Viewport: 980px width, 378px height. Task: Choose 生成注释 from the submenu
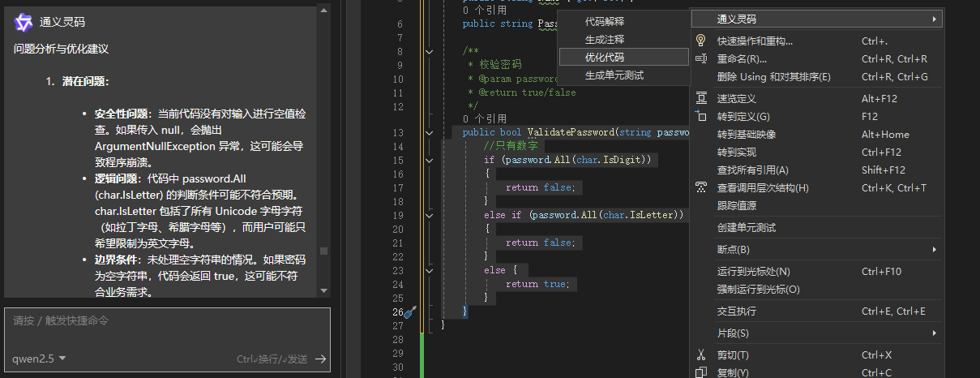(x=624, y=39)
